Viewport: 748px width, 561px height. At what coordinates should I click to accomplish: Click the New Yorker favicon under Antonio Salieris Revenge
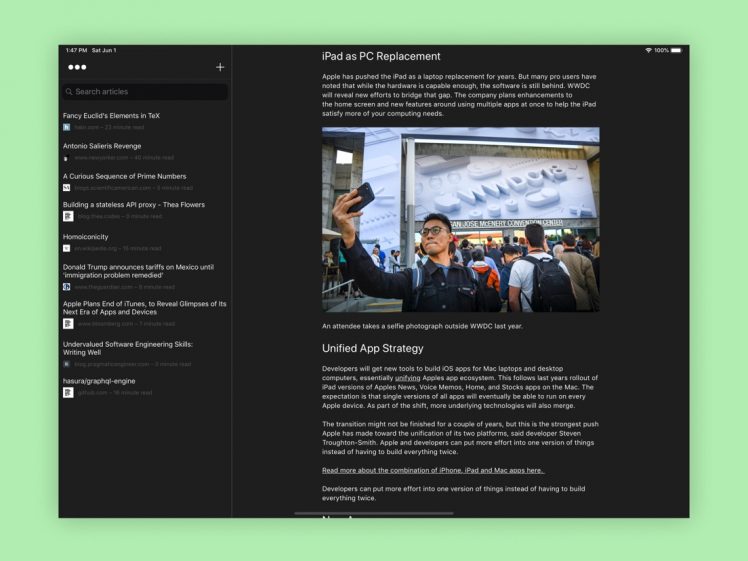pos(67,158)
